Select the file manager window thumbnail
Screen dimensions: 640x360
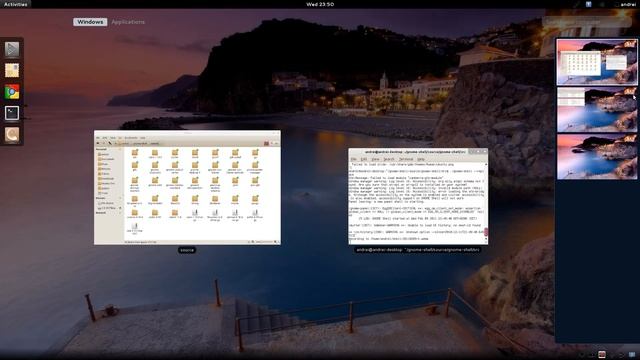pos(187,188)
